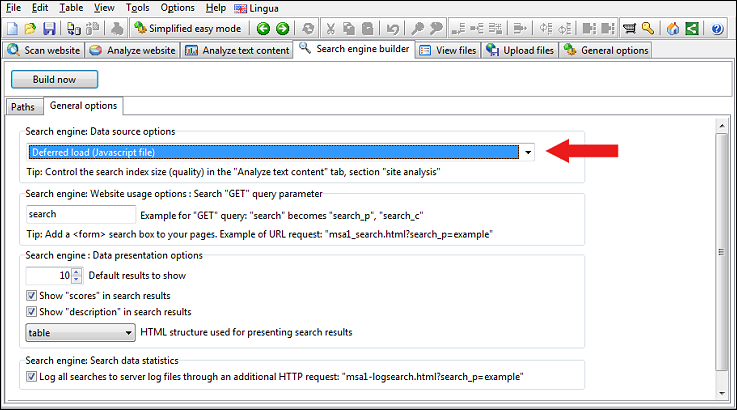This screenshot has width=737, height=410.
Task: Click the search GET parameter field
Action: (x=81, y=214)
